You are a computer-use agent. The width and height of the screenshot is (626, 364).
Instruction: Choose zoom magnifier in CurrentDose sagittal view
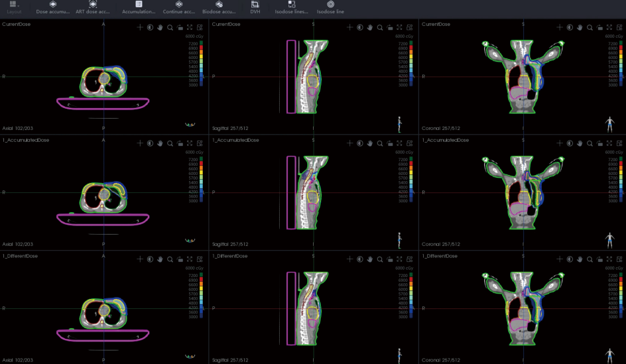[x=380, y=27]
